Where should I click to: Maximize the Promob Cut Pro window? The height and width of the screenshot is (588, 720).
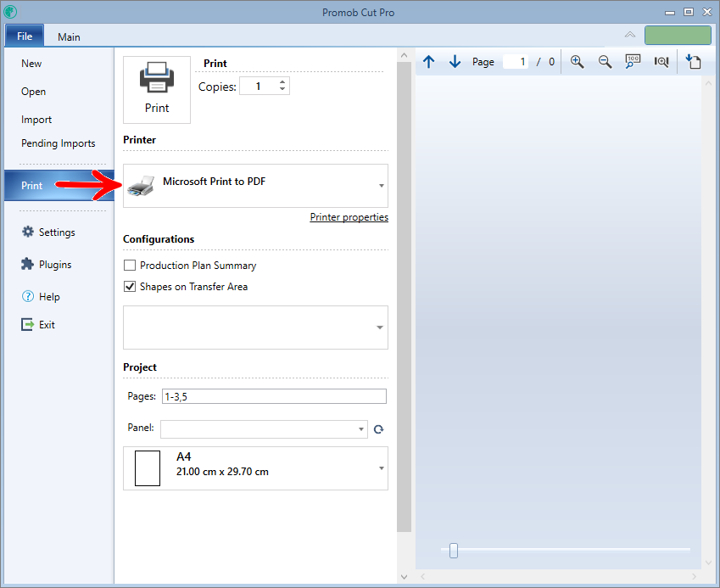pos(689,12)
